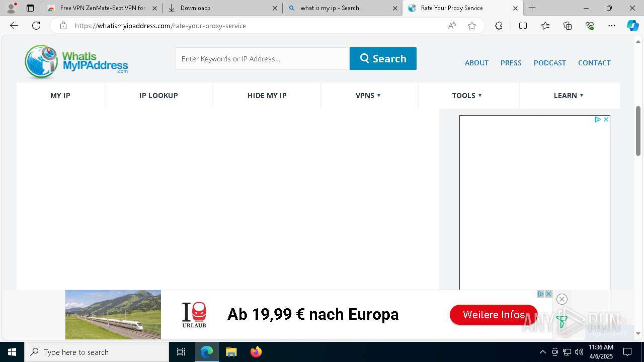Add this page to favorites star

pos(472,26)
